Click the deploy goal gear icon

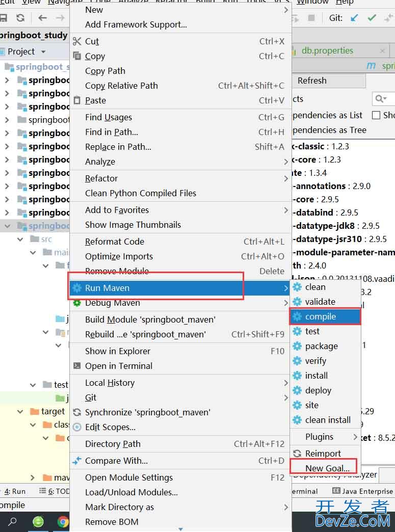click(x=297, y=390)
